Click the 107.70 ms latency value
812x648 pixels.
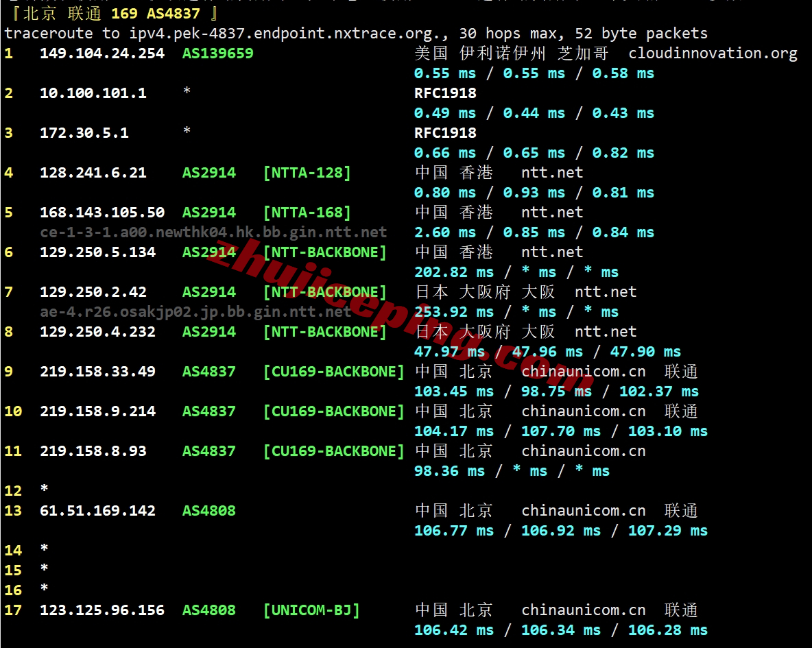tap(561, 431)
